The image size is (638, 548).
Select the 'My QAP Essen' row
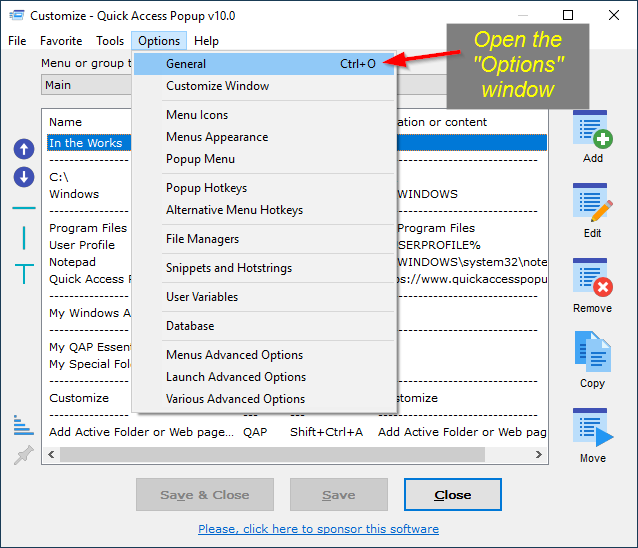pyautogui.click(x=89, y=347)
